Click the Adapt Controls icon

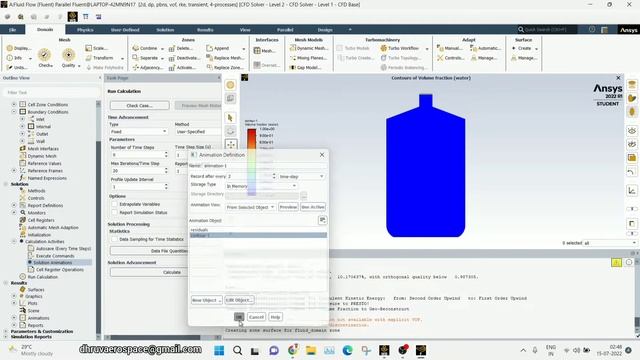[x=440, y=58]
